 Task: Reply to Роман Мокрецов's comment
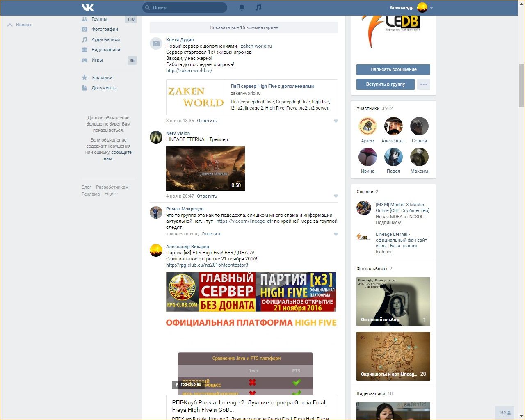pos(212,234)
